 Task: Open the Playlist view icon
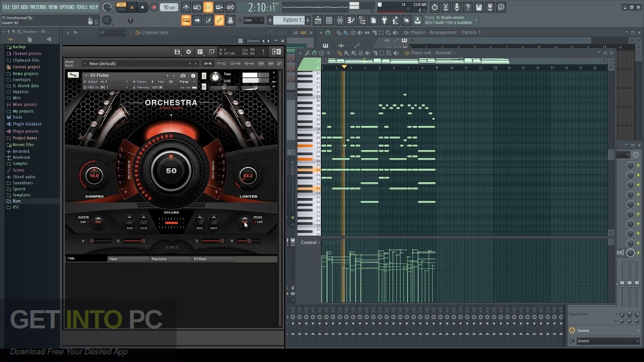point(318,20)
